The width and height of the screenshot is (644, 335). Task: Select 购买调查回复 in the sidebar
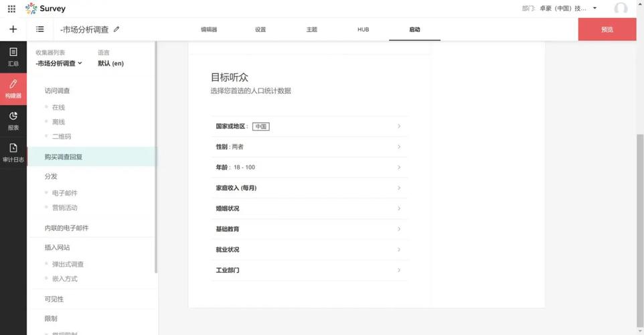point(91,157)
